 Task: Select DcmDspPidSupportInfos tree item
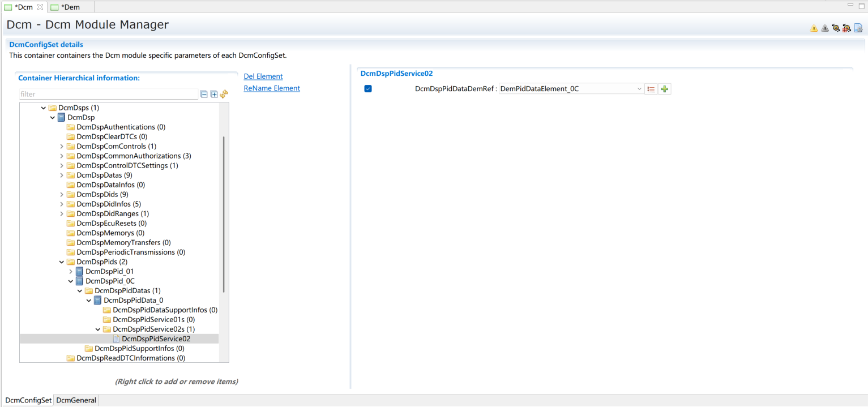pyautogui.click(x=139, y=349)
